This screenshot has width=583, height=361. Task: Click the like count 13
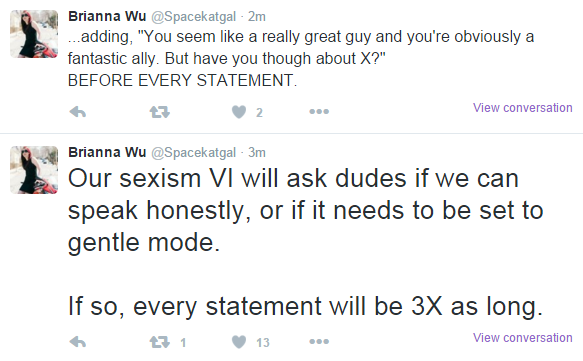click(262, 343)
